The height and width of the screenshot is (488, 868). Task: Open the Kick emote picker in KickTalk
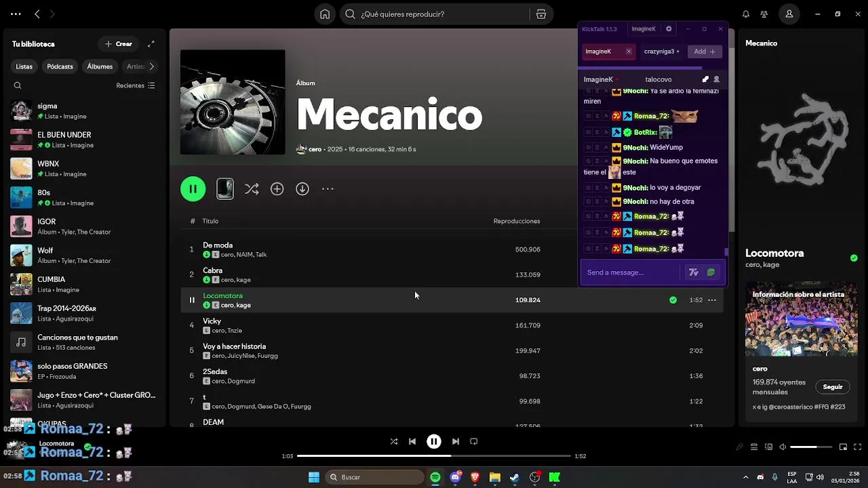click(x=711, y=272)
